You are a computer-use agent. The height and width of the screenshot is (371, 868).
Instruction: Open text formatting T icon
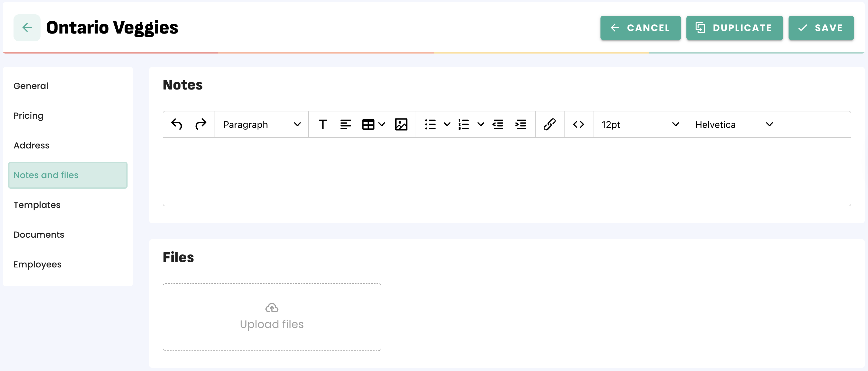pos(322,124)
